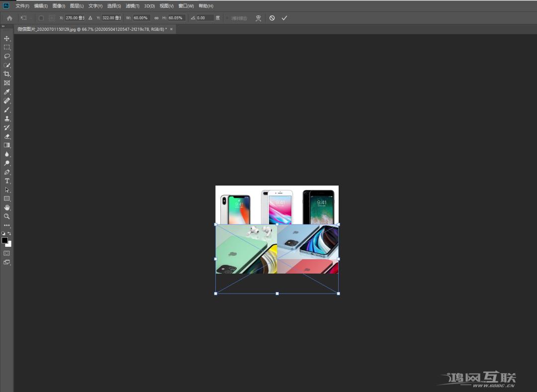Image resolution: width=537 pixels, height=392 pixels.
Task: Toggle the reference point checkbox
Action: (41, 18)
